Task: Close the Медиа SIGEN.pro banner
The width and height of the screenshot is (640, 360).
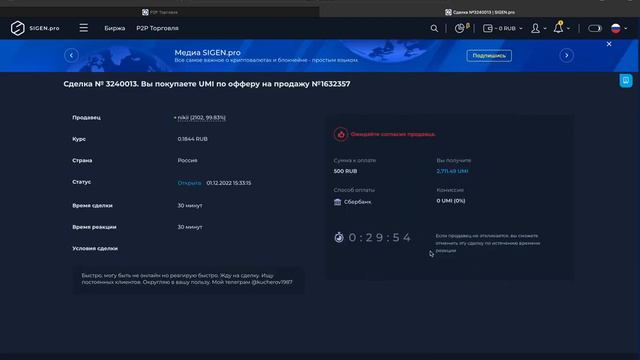Action: pyautogui.click(x=609, y=44)
